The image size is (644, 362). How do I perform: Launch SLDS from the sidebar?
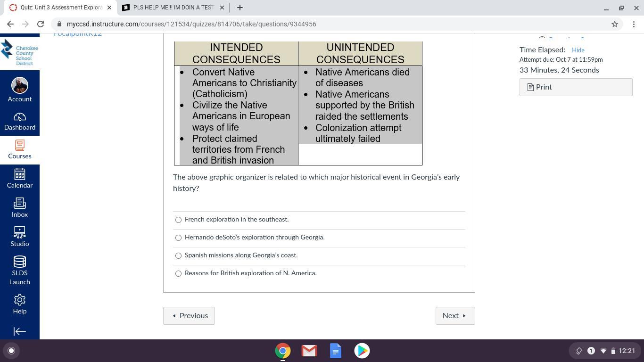tap(19, 271)
